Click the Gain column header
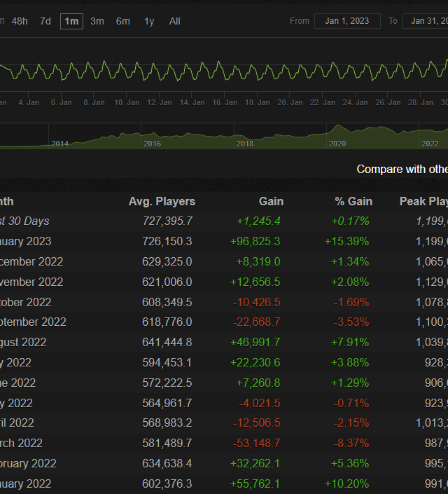Screen dimensions: 448x494 [271, 201]
